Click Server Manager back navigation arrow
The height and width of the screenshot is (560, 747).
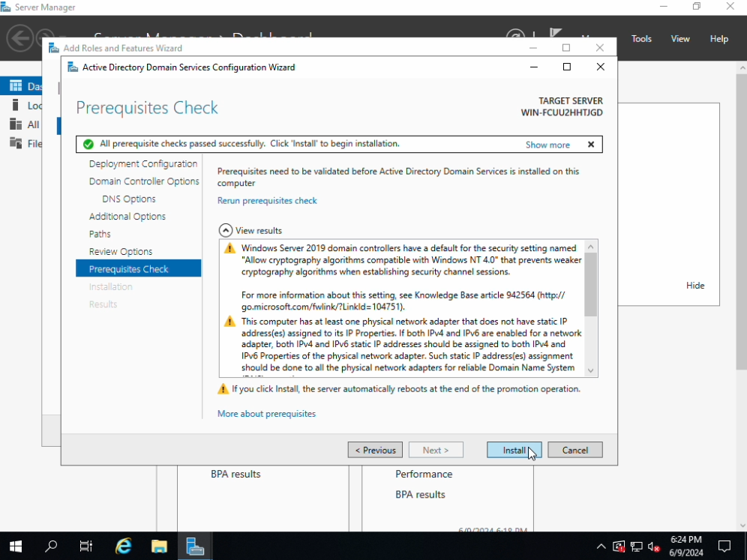pyautogui.click(x=20, y=38)
